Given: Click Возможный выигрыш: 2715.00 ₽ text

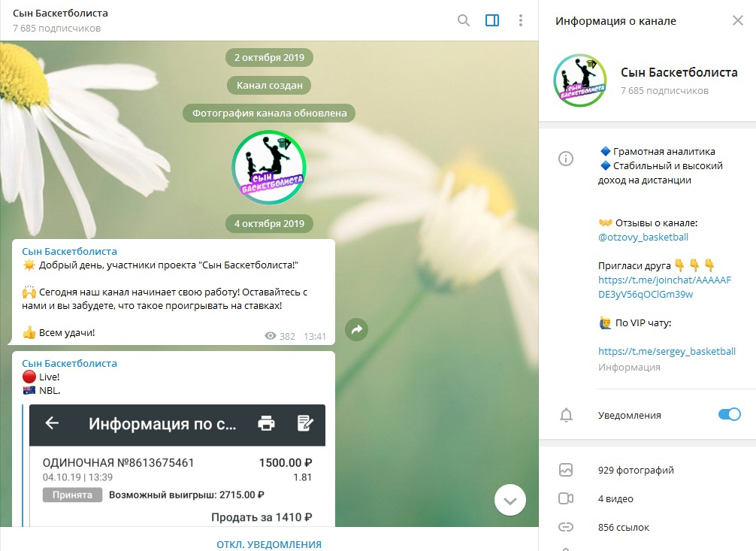Looking at the screenshot, I should coord(186,495).
